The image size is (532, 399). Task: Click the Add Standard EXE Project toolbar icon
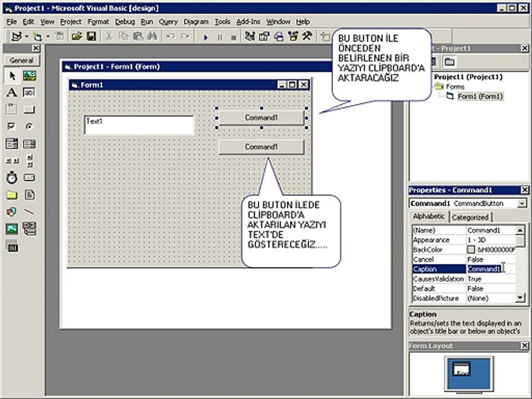pyautogui.click(x=16, y=36)
